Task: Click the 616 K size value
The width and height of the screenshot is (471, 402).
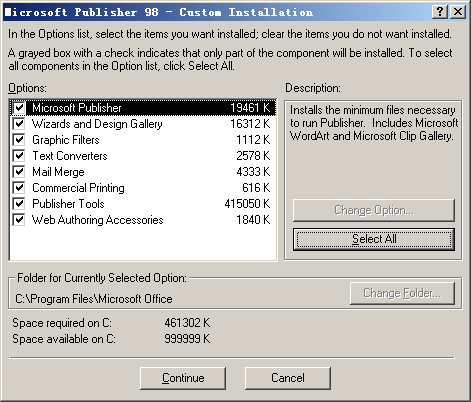Action: 256,188
